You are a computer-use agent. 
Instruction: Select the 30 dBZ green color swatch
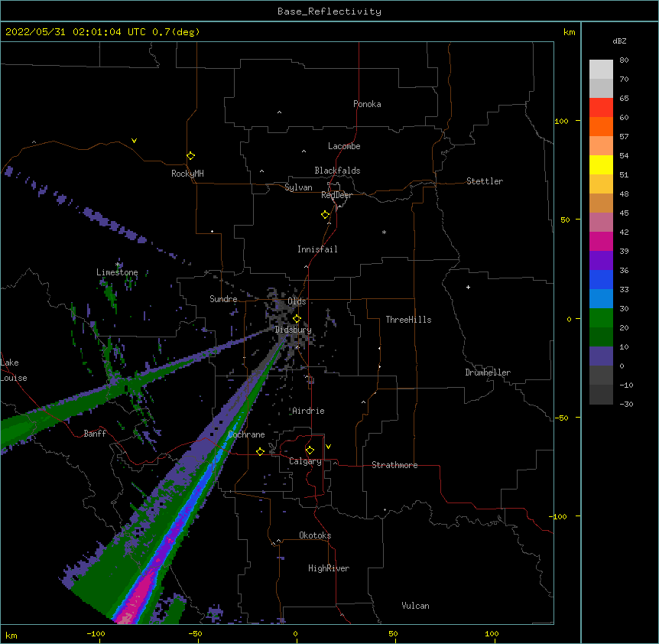pyautogui.click(x=601, y=318)
